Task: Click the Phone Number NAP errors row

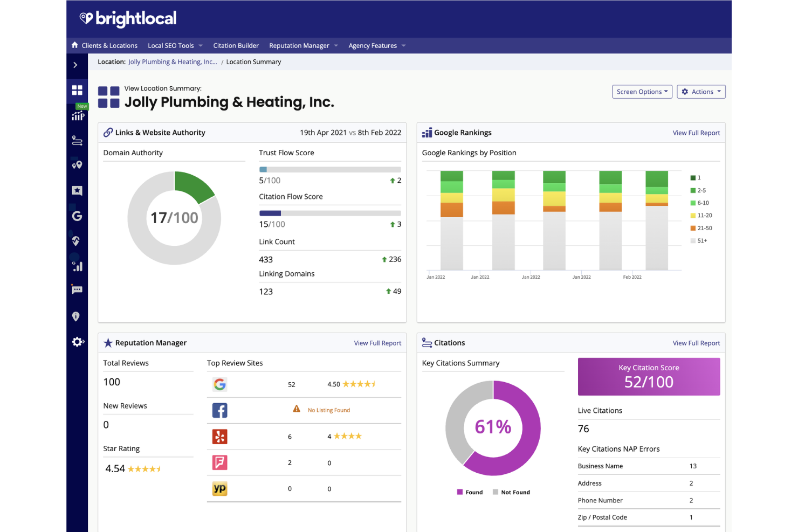Action: [x=649, y=501]
